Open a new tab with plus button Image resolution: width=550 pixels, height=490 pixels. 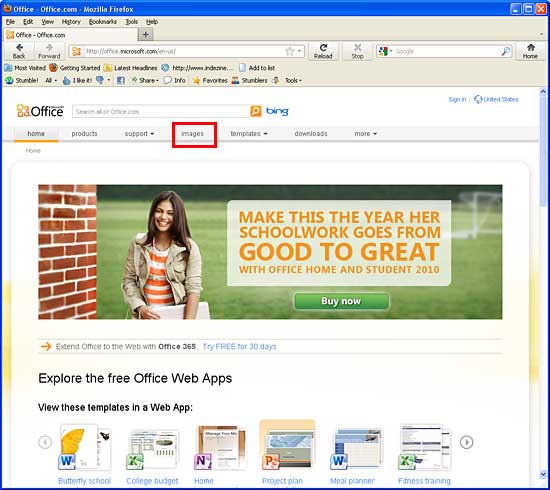146,34
